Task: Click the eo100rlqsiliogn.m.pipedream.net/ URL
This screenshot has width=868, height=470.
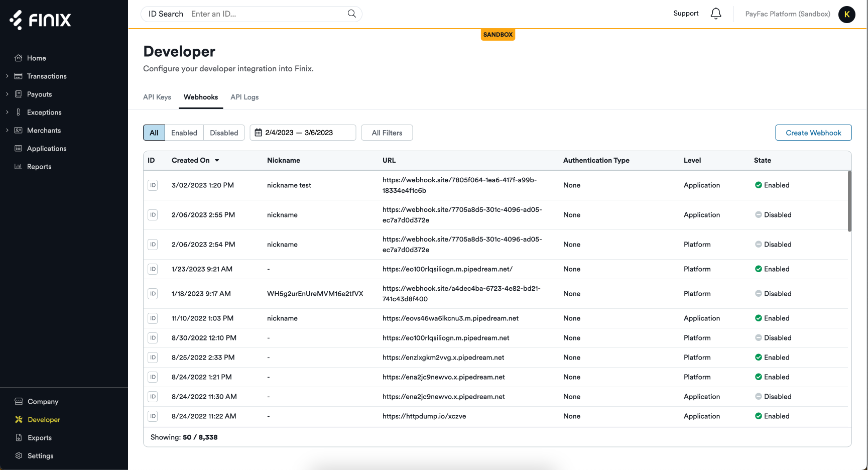Action: point(447,269)
